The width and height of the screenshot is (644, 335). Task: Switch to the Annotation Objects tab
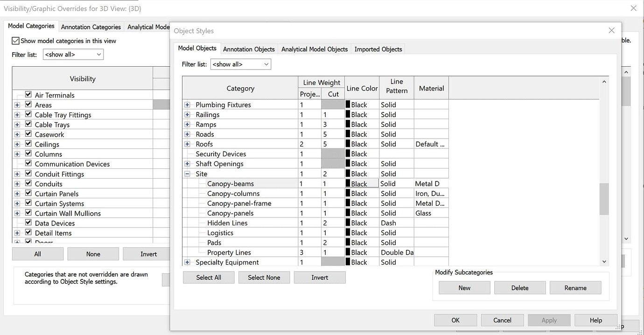[249, 49]
